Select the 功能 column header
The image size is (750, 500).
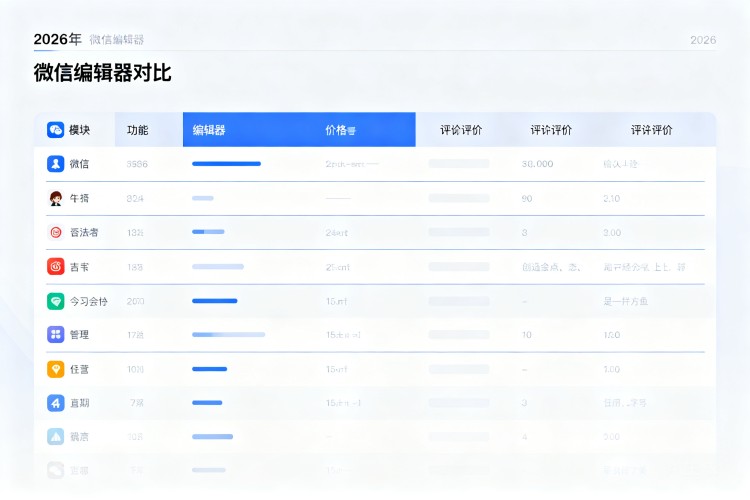(x=137, y=130)
